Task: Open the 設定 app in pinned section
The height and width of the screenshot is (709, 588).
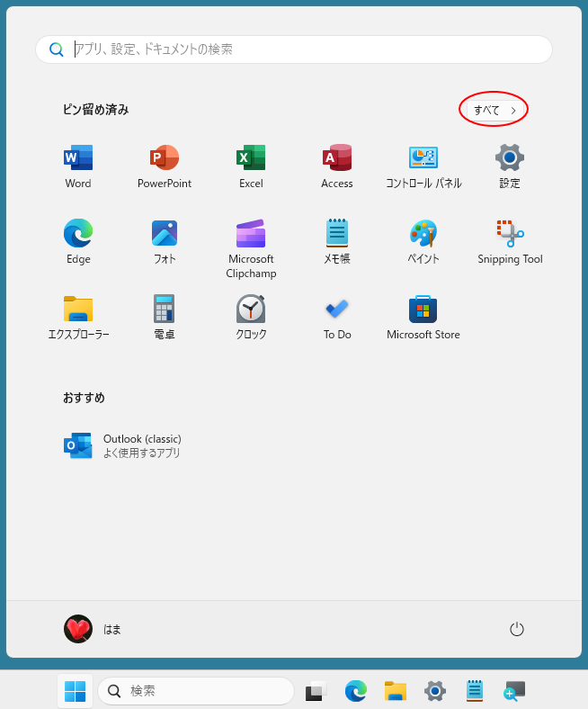Action: coord(510,166)
